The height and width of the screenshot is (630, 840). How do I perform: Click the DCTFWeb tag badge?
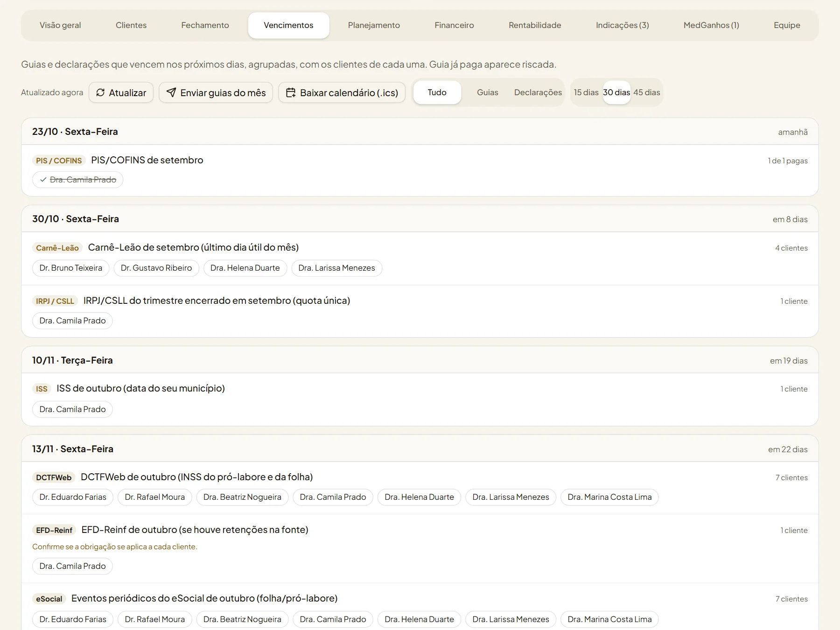[x=54, y=477]
